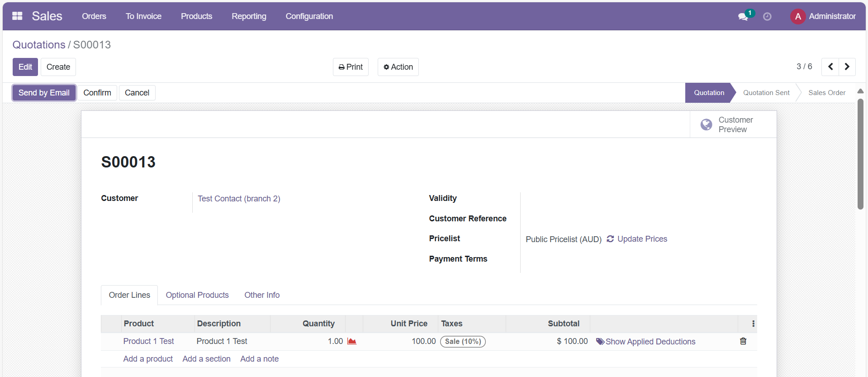868x377 pixels.
Task: Sort by Quantity column header
Action: point(308,324)
